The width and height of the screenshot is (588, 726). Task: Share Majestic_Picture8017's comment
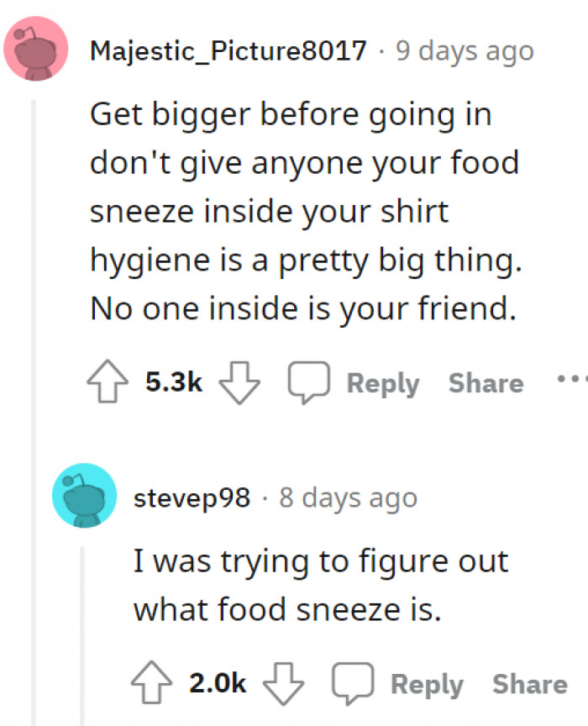click(x=486, y=383)
